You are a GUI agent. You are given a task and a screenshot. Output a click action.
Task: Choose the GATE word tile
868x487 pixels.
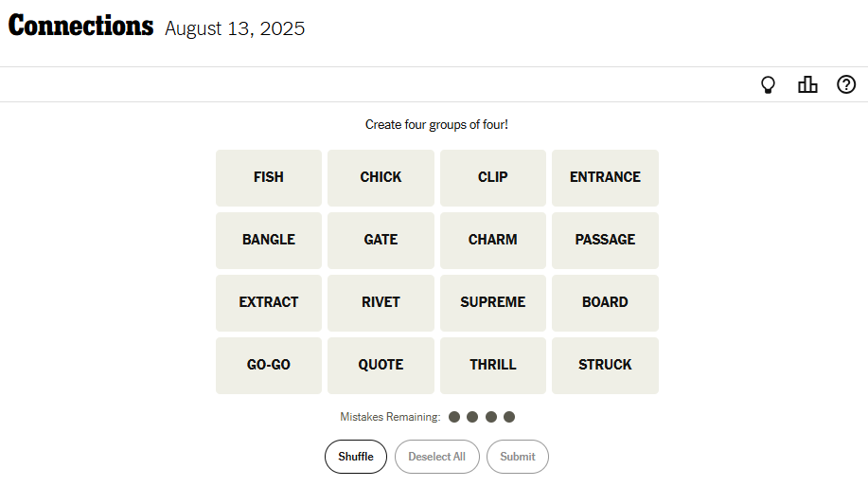coord(381,240)
